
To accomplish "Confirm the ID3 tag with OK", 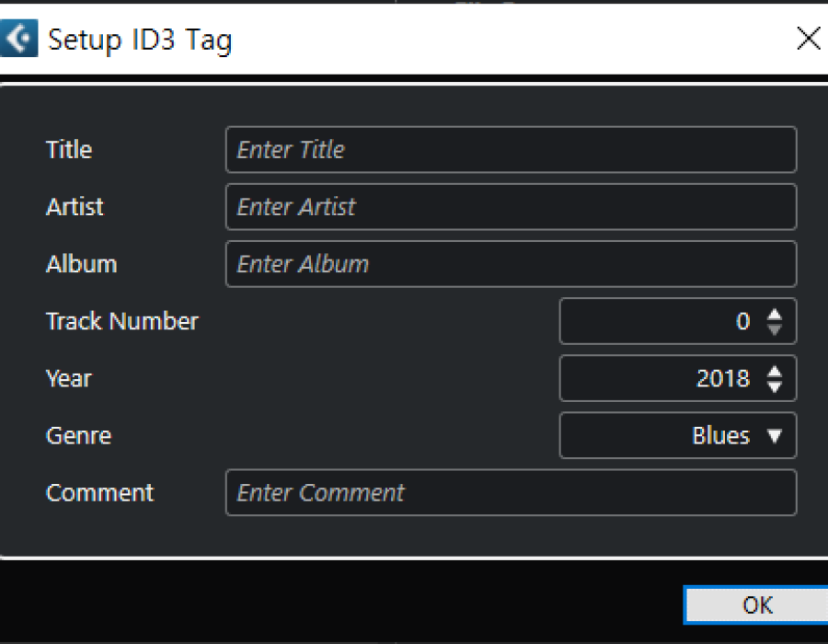I will (x=756, y=605).
